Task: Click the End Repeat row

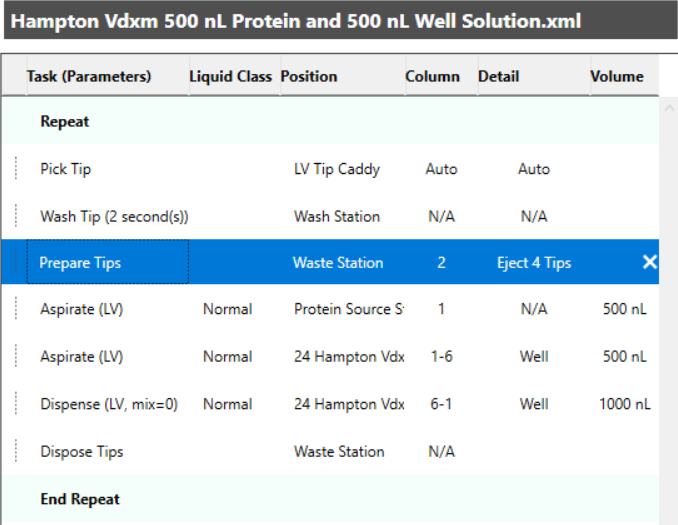Action: coord(80,499)
